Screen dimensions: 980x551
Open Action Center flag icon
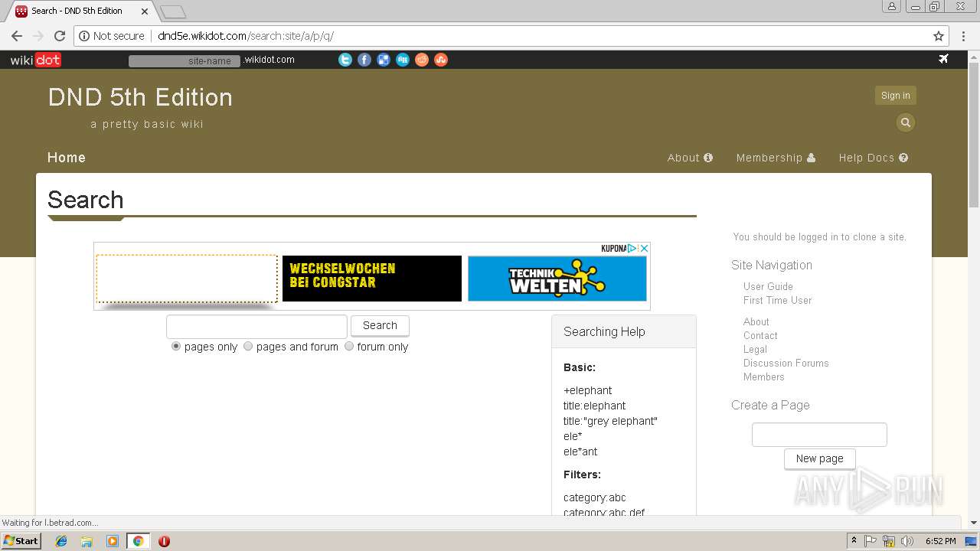[871, 541]
